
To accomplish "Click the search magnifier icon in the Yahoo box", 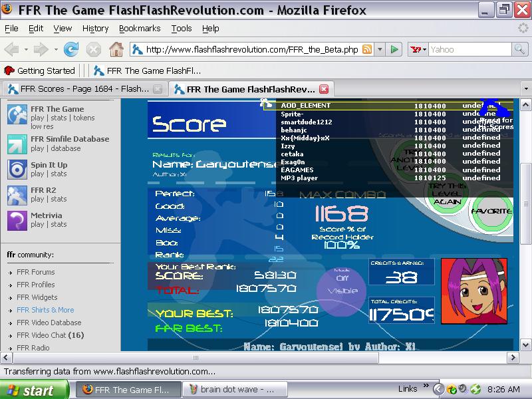I will point(519,49).
